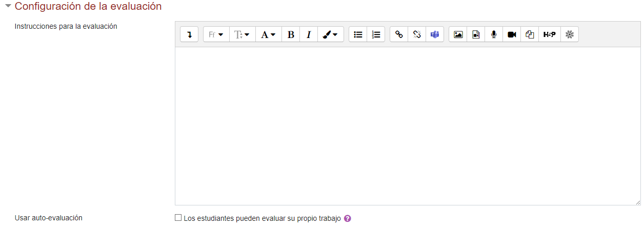The height and width of the screenshot is (227, 644).
Task: Toggle italic formatting
Action: click(309, 34)
